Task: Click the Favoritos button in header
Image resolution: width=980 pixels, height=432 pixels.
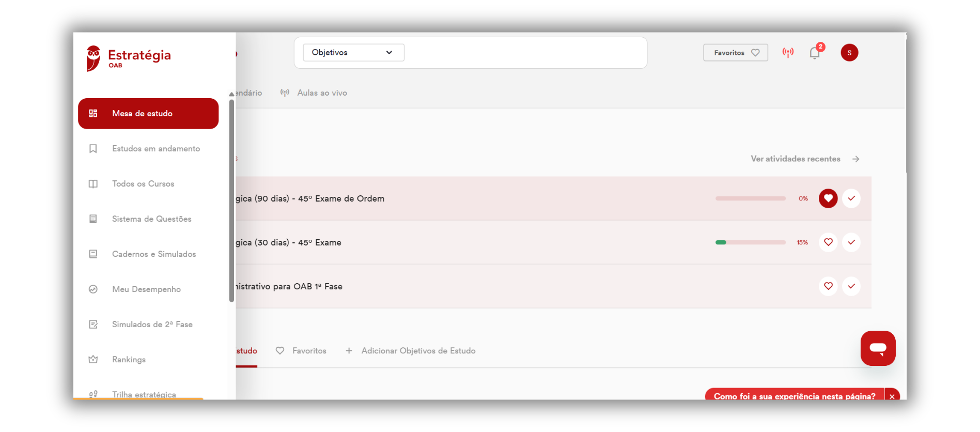Action: [x=736, y=53]
